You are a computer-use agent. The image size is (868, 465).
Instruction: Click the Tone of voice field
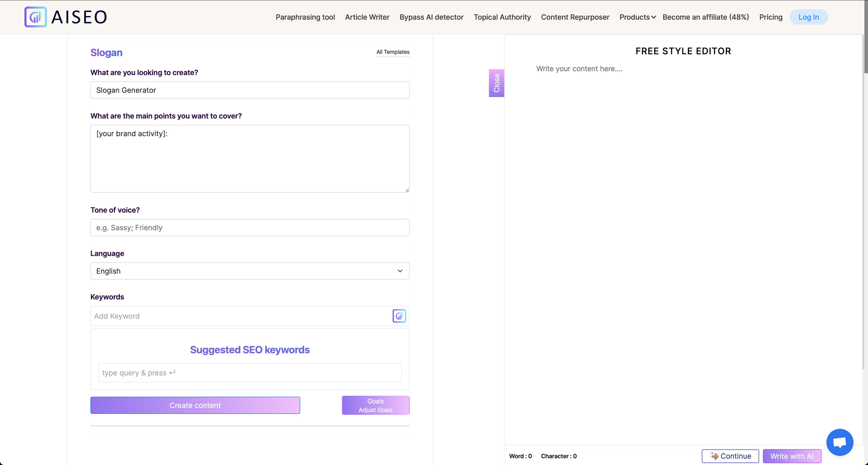click(x=250, y=228)
